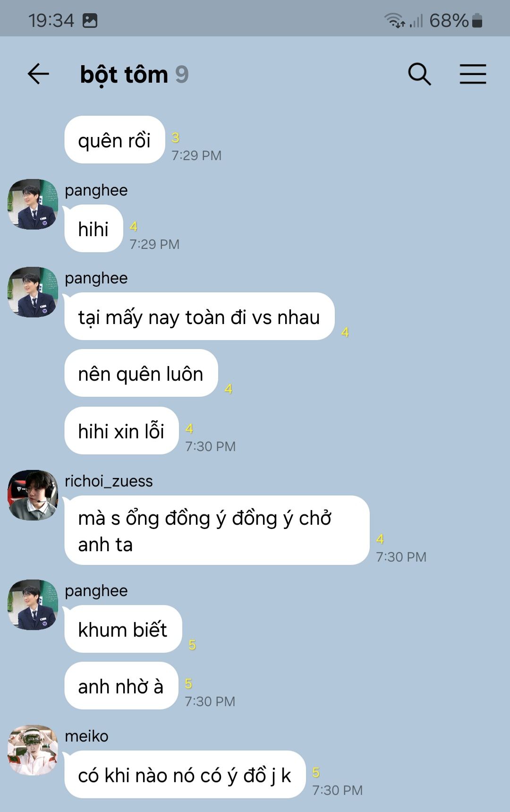
Task: Tap the "nên quên luôn" bubble
Action: click(x=141, y=373)
